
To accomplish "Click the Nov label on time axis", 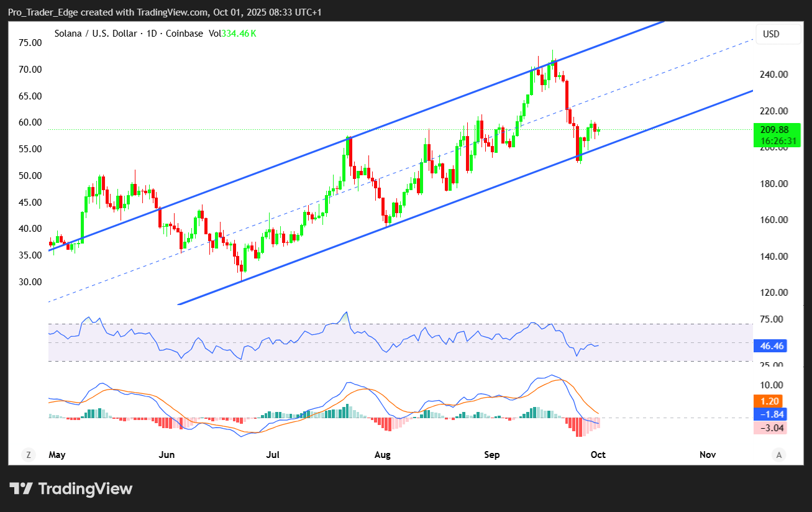I will [708, 455].
